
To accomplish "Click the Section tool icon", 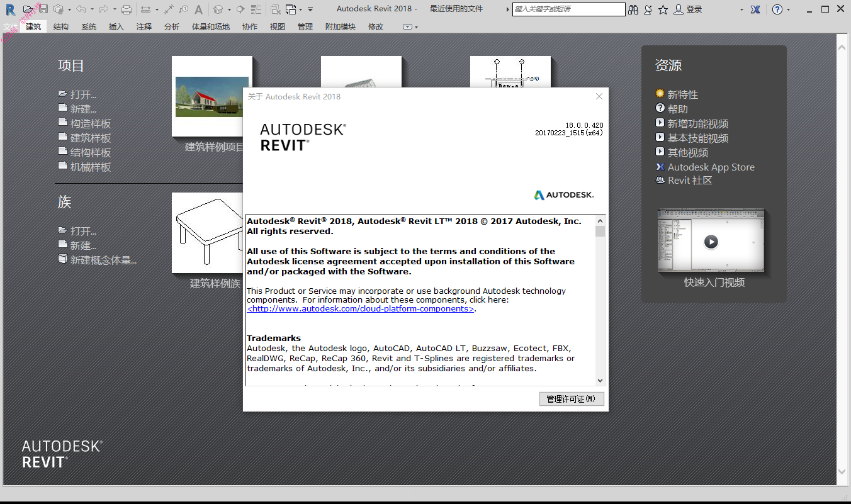I will coord(240,9).
